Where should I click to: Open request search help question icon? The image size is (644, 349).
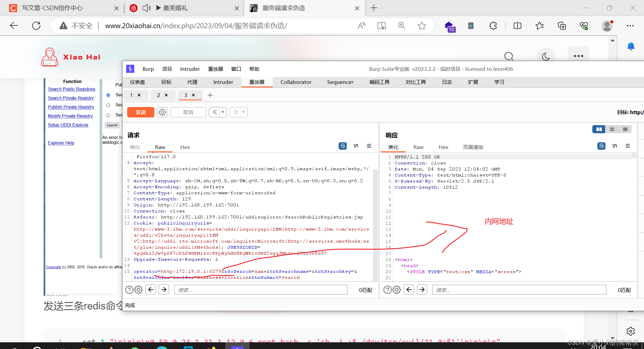[129, 290]
